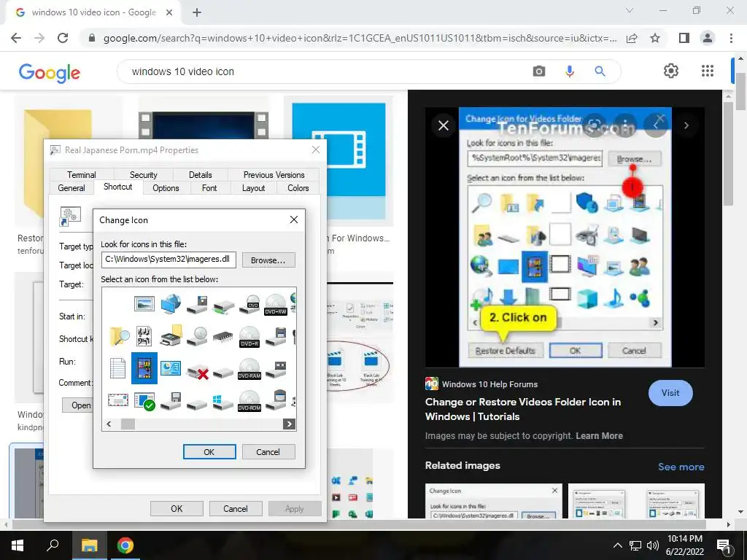Image resolution: width=747 pixels, height=560 pixels.
Task: Open Chrome three-dot menu
Action: (x=731, y=38)
